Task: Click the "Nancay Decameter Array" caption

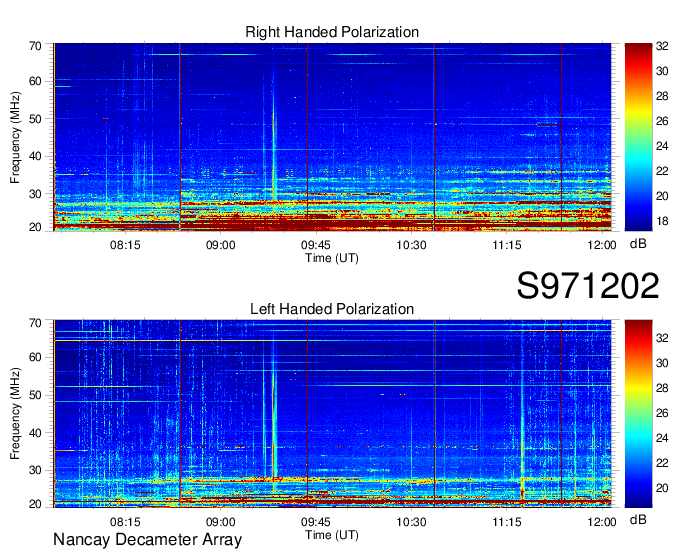Action: point(147,540)
